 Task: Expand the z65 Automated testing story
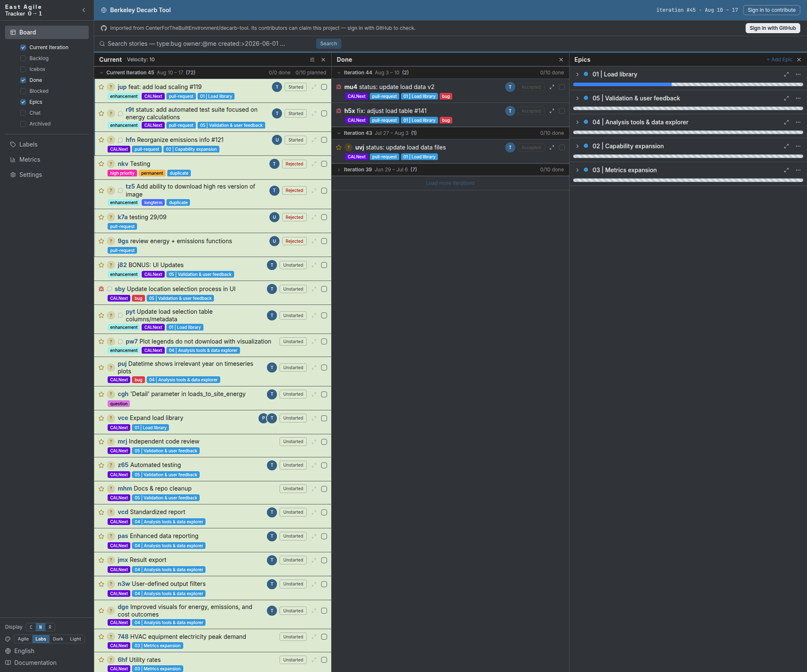(x=314, y=465)
